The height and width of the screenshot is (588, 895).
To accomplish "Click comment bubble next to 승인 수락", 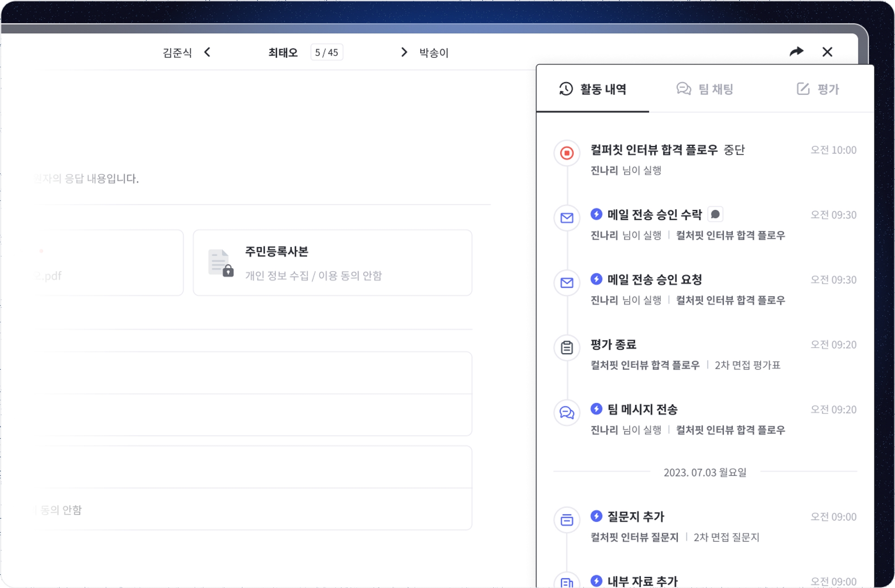I will (715, 214).
